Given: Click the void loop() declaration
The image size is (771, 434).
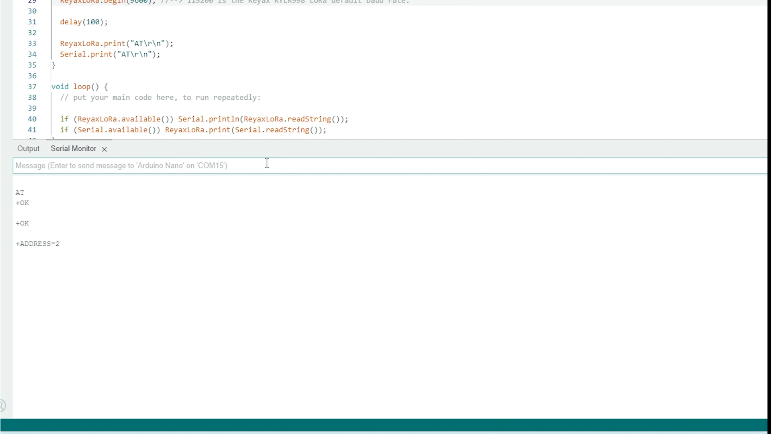Looking at the screenshot, I should [79, 87].
